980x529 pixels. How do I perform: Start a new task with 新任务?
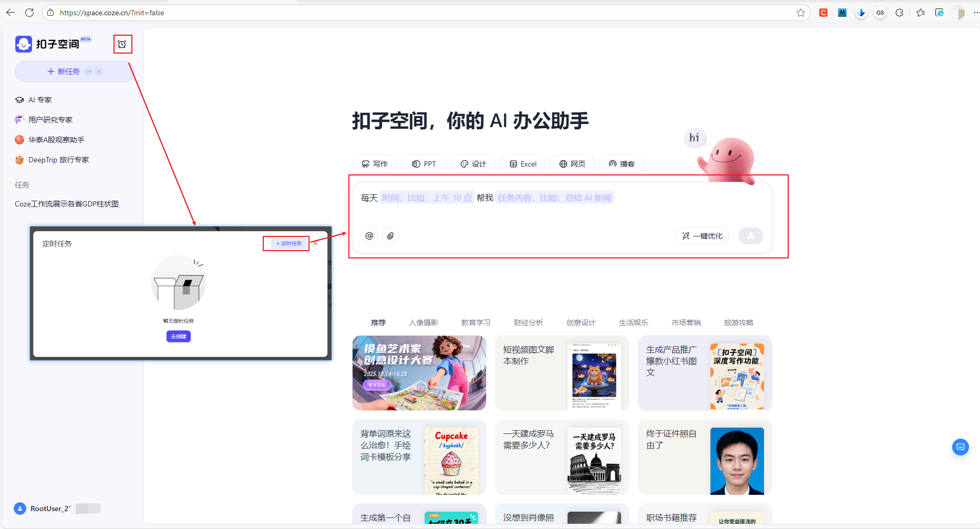74,71
